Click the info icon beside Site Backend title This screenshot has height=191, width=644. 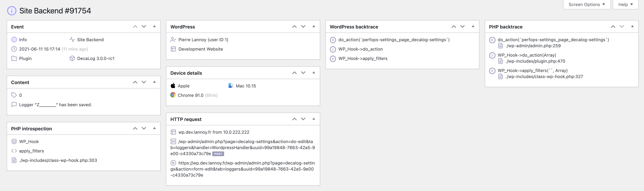(12, 11)
